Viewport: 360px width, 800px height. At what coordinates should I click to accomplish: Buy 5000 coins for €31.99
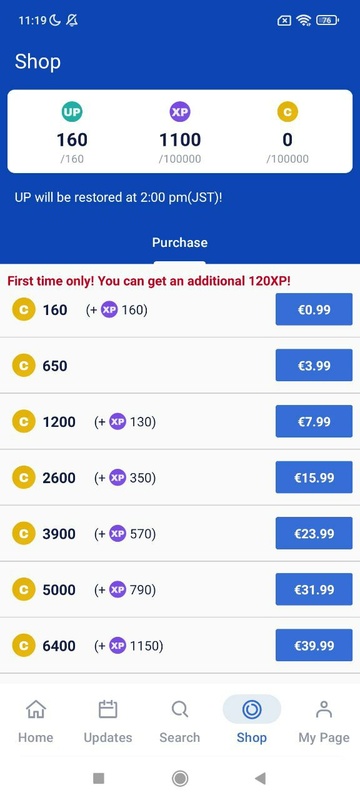(x=314, y=589)
